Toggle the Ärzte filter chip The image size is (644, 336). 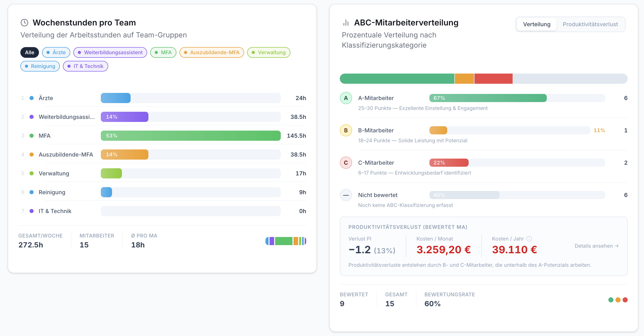click(x=56, y=52)
